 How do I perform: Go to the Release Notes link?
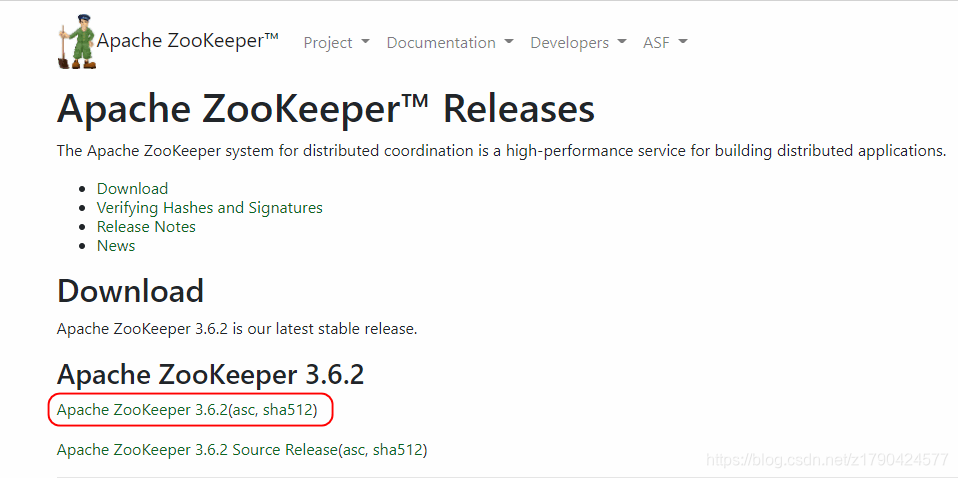pos(147,227)
